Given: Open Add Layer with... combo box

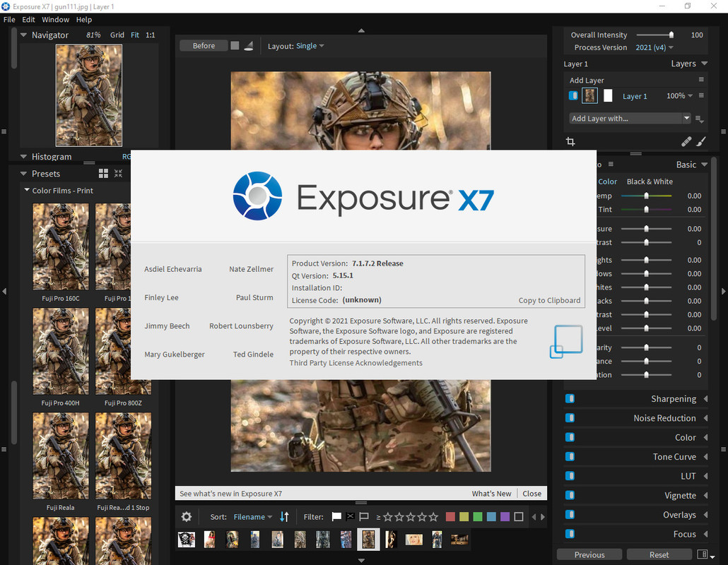Looking at the screenshot, I should (x=630, y=118).
